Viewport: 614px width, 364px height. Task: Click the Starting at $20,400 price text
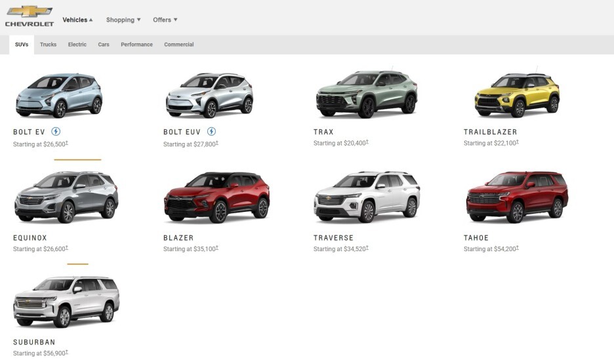pyautogui.click(x=340, y=143)
